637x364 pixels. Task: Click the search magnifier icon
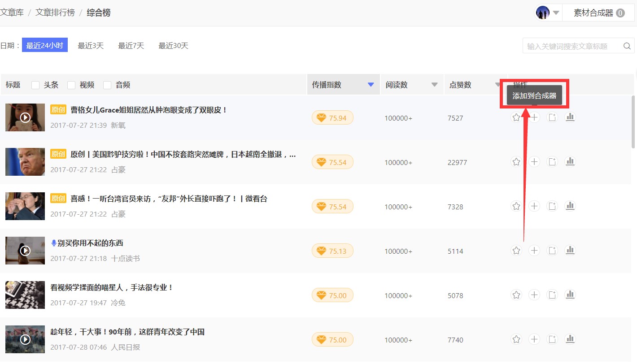[x=627, y=46]
